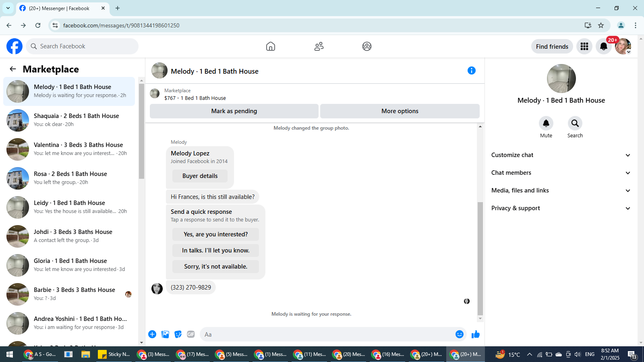
Task: Search in conversation with magnifier icon
Action: [575, 123]
